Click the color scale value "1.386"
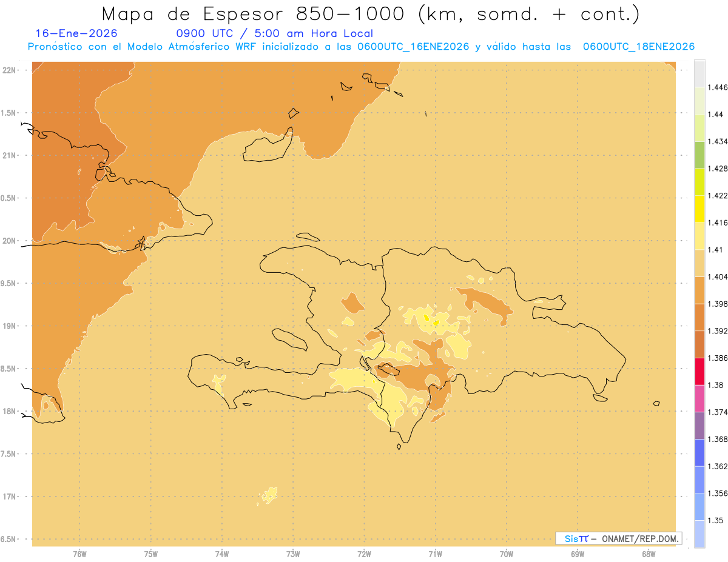This screenshot has width=728, height=562. (x=718, y=358)
